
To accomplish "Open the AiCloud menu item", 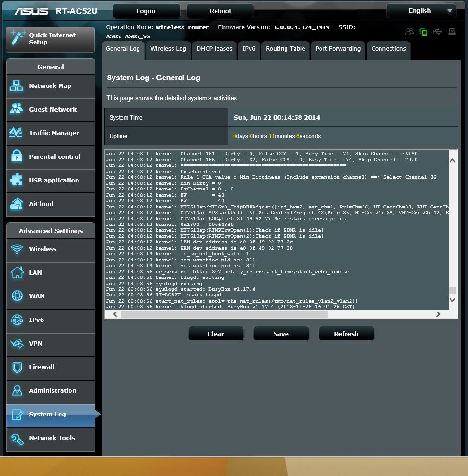I will tap(51, 204).
